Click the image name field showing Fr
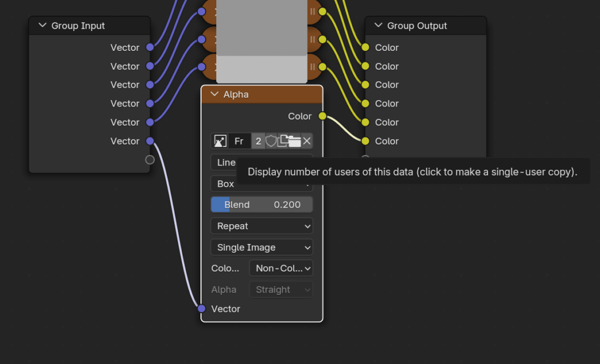Image resolution: width=600 pixels, height=364 pixels. (239, 141)
